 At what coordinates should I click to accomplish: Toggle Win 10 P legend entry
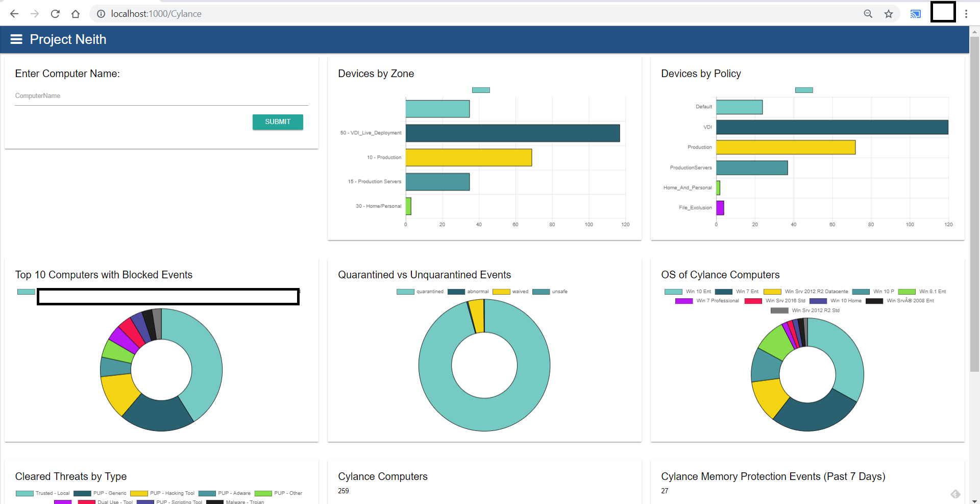click(x=873, y=292)
